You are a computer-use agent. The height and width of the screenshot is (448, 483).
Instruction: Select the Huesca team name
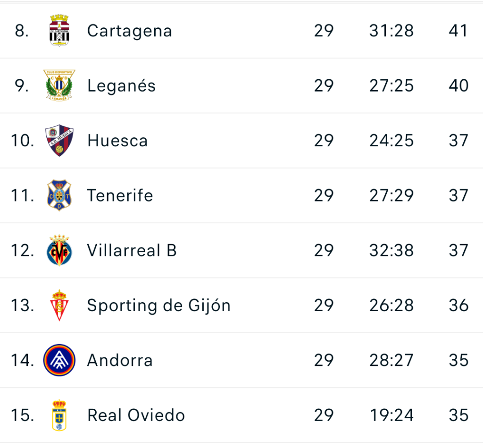coord(117,141)
